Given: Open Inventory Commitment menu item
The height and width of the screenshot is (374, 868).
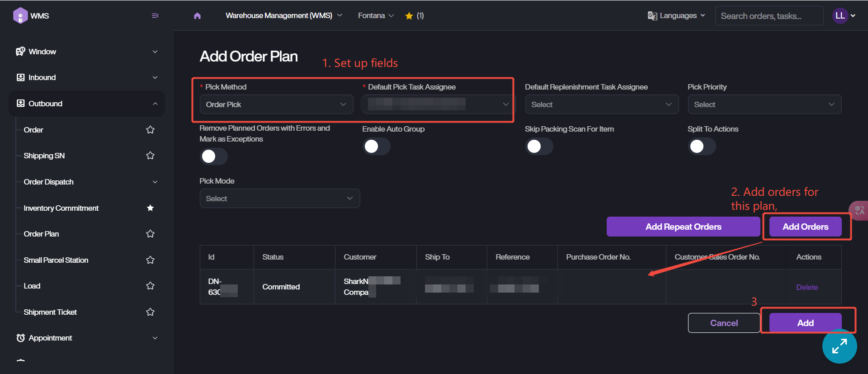Looking at the screenshot, I should [61, 208].
